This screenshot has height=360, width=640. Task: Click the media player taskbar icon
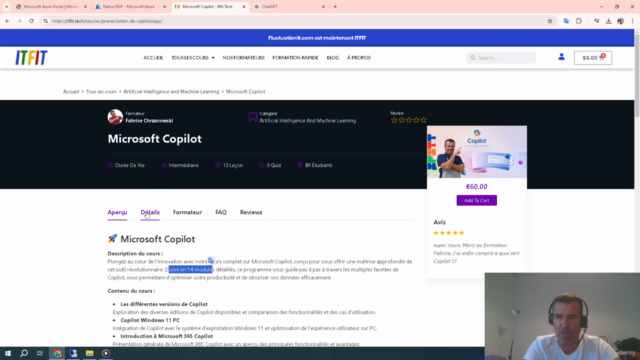(106, 353)
